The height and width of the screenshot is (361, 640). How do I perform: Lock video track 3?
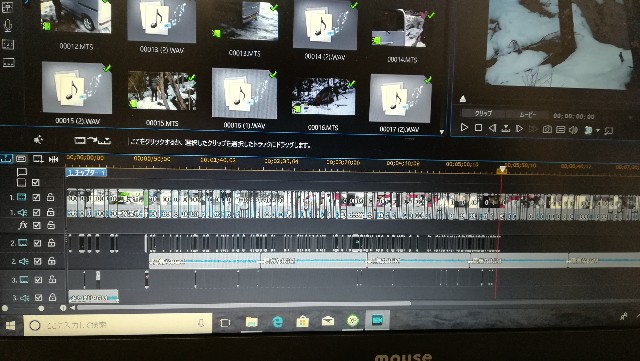pos(52,279)
